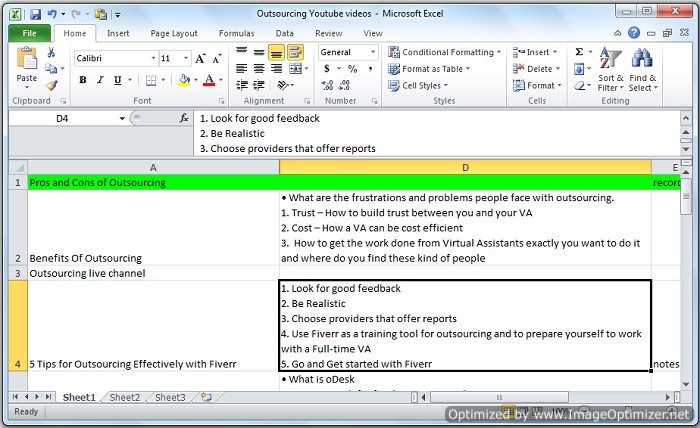Apply Percent Style icon
This screenshot has width=700, height=428.
tap(353, 69)
